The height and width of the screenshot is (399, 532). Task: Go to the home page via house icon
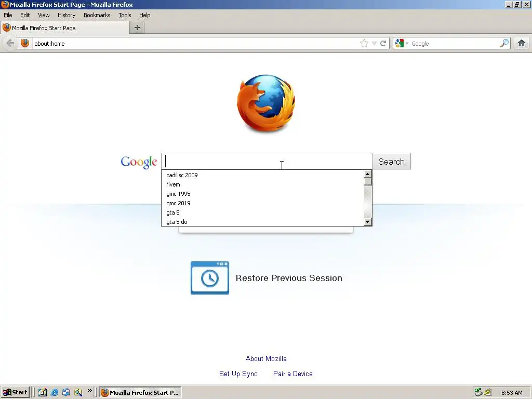pos(522,44)
